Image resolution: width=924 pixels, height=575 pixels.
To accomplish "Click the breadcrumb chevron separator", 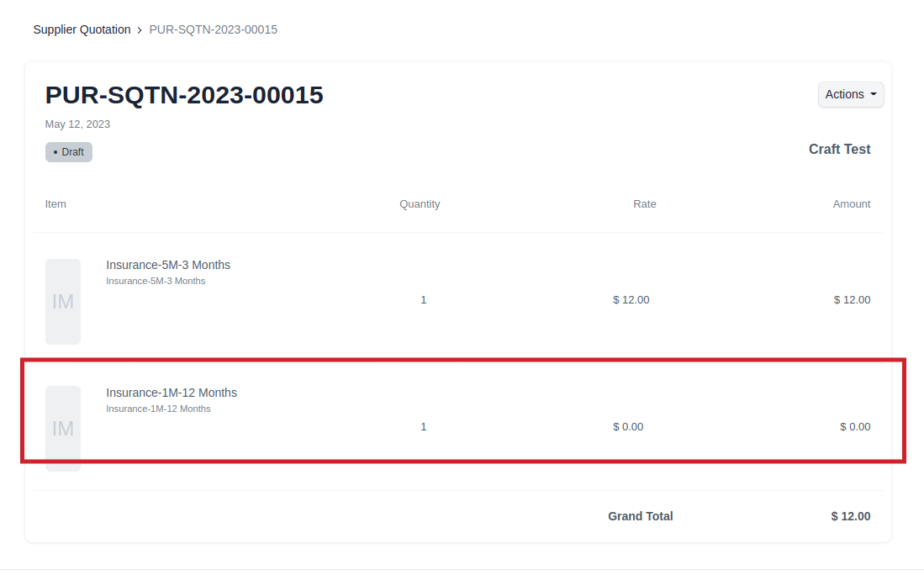I will click(x=140, y=29).
